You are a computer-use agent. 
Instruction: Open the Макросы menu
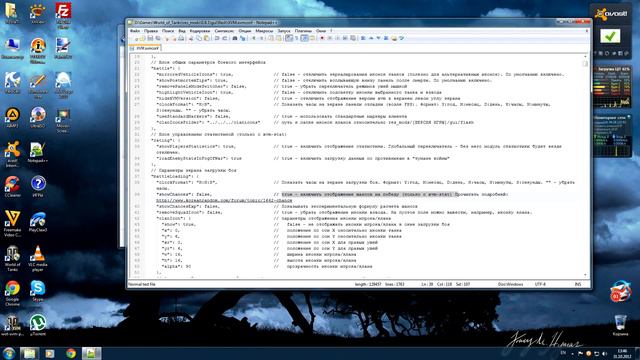tap(264, 31)
